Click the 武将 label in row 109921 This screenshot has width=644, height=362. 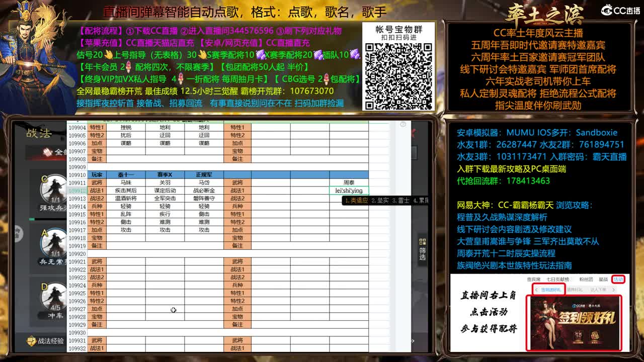[x=97, y=261]
